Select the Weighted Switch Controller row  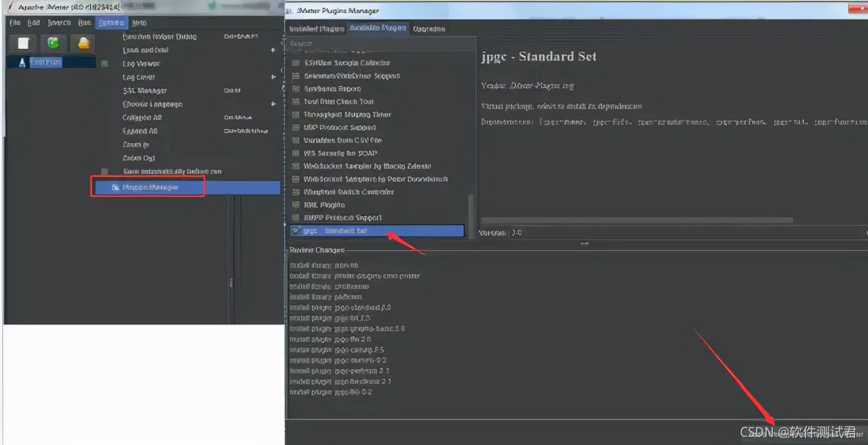[377, 192]
